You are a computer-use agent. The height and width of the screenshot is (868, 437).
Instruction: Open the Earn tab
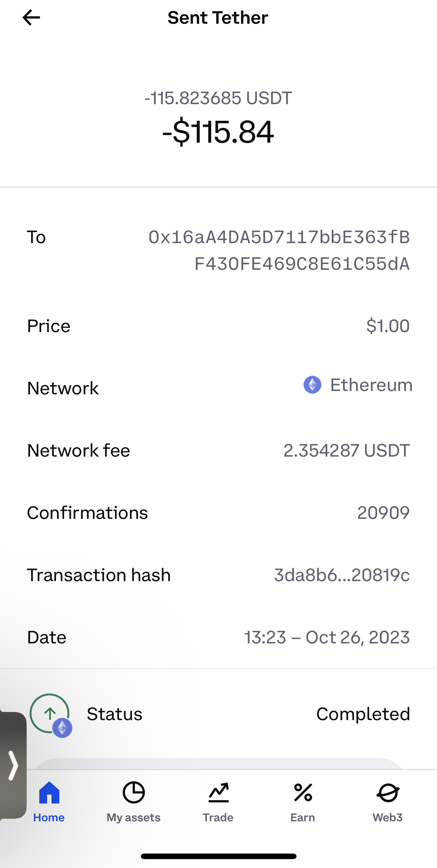[303, 801]
